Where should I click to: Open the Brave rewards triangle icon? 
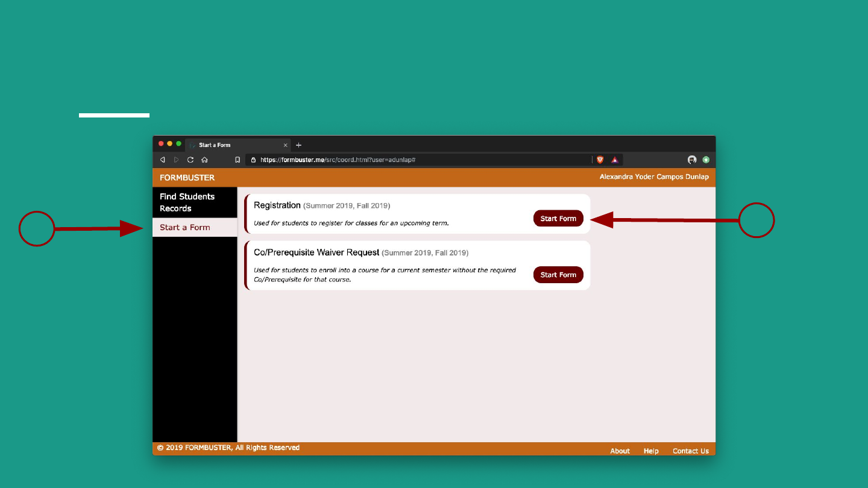point(615,160)
